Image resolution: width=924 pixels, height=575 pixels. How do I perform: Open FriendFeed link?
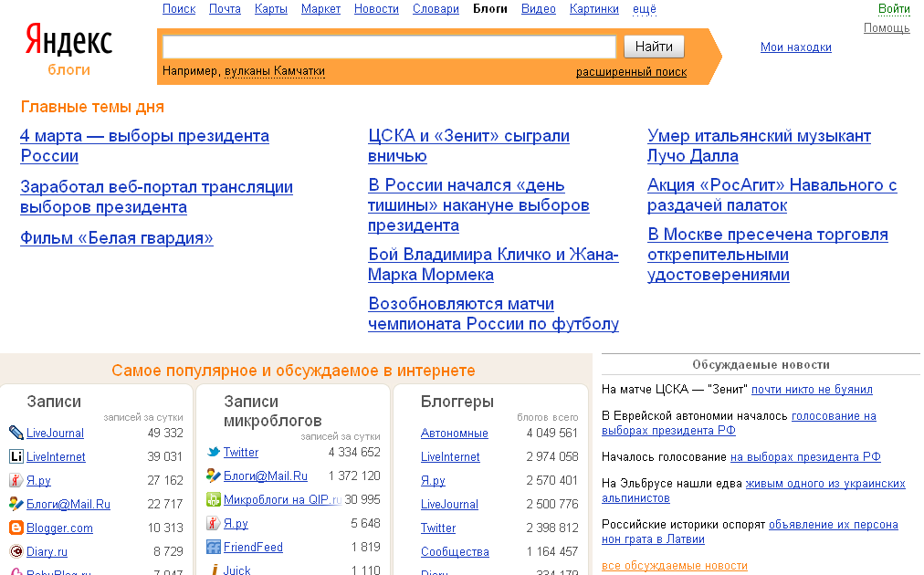coord(254,547)
